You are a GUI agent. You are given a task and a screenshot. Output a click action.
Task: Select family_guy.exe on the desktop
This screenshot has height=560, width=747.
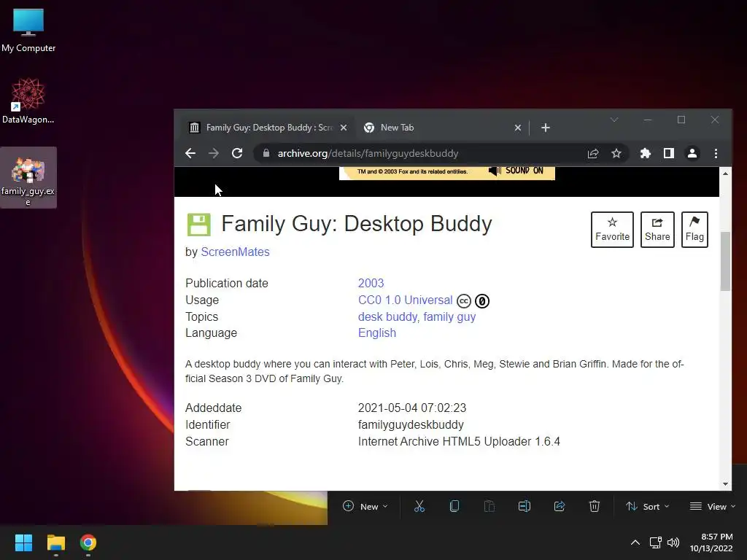(x=28, y=177)
